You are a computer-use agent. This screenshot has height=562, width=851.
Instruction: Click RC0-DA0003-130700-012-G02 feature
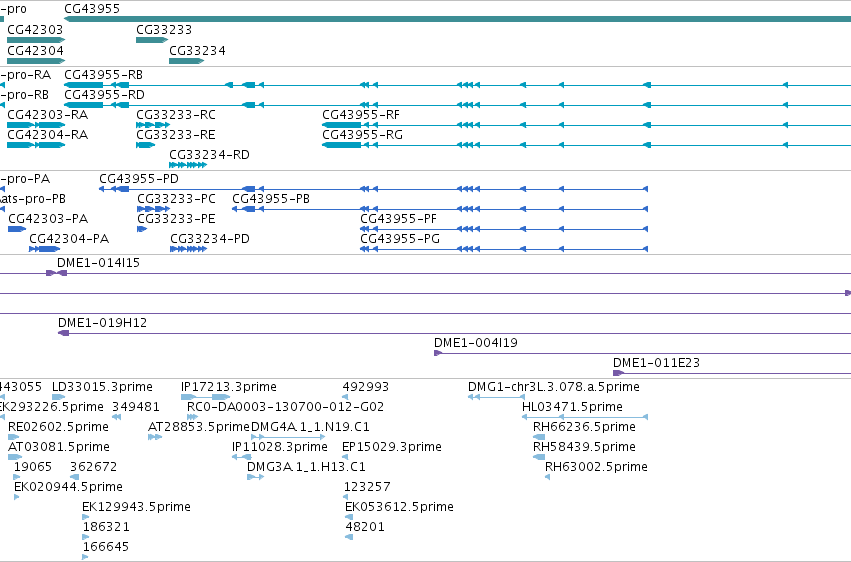[x=193, y=418]
